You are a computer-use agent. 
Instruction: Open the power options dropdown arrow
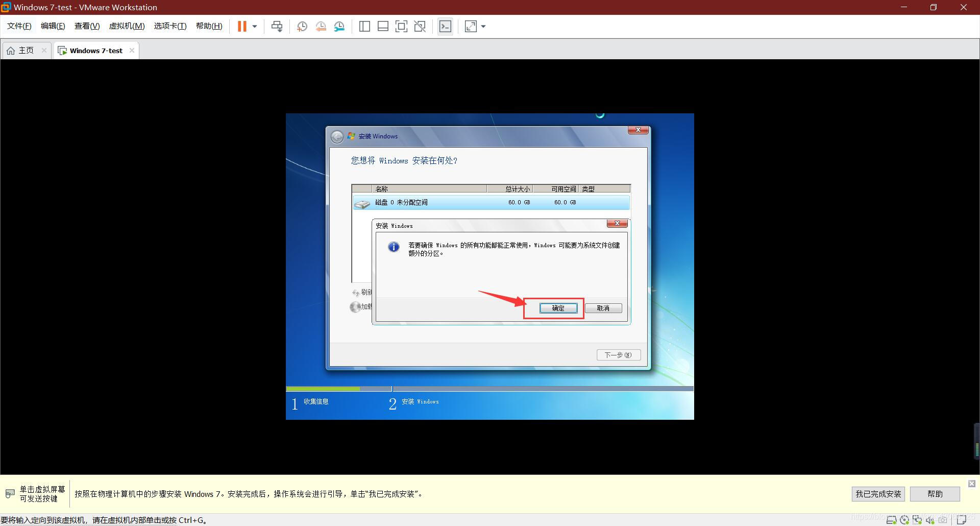click(x=255, y=27)
